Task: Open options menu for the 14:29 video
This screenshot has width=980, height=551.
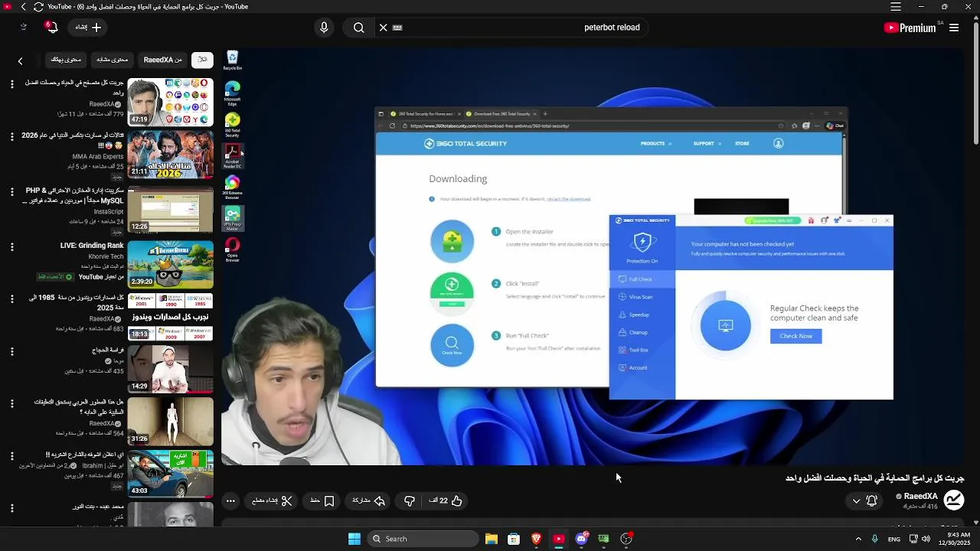Action: [x=12, y=351]
